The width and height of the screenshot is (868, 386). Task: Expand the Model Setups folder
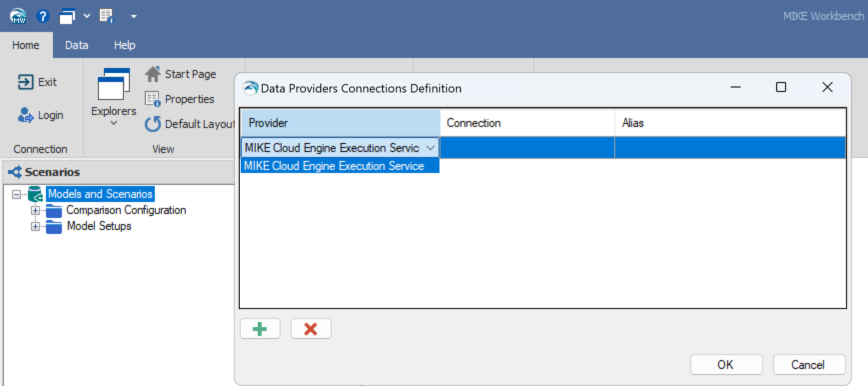point(35,226)
